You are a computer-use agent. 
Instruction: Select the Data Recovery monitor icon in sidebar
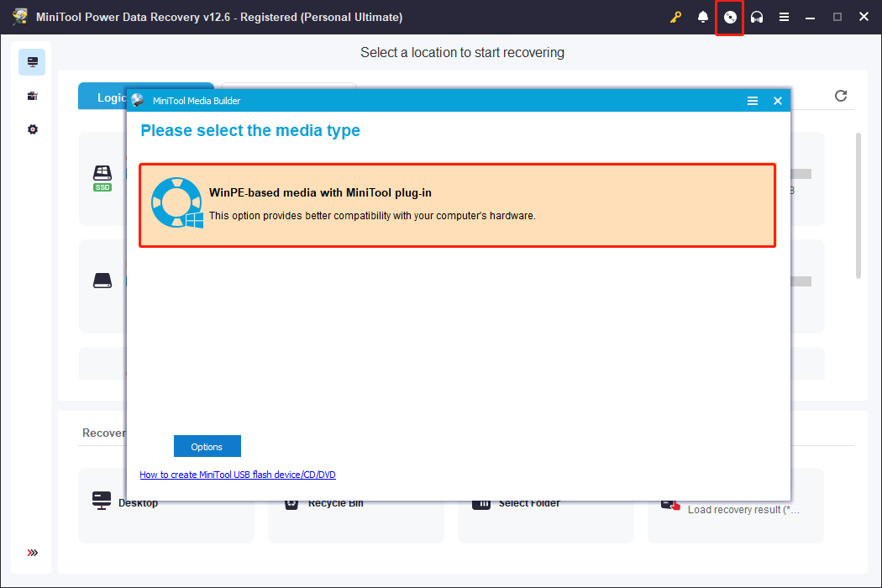(32, 61)
